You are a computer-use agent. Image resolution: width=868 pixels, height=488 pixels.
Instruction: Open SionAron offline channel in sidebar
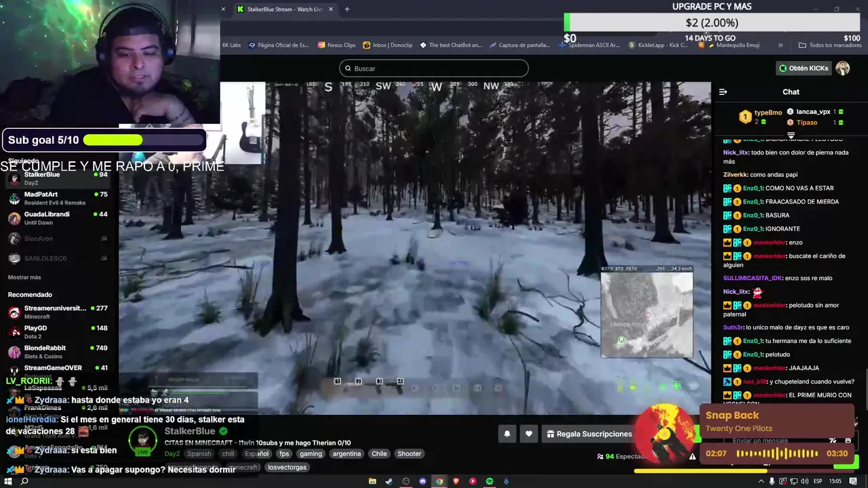click(59, 239)
